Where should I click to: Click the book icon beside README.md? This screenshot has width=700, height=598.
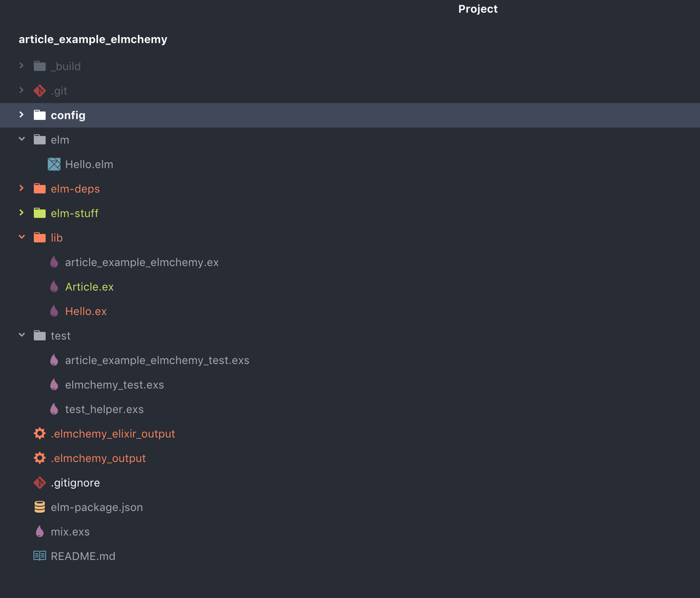tap(40, 556)
